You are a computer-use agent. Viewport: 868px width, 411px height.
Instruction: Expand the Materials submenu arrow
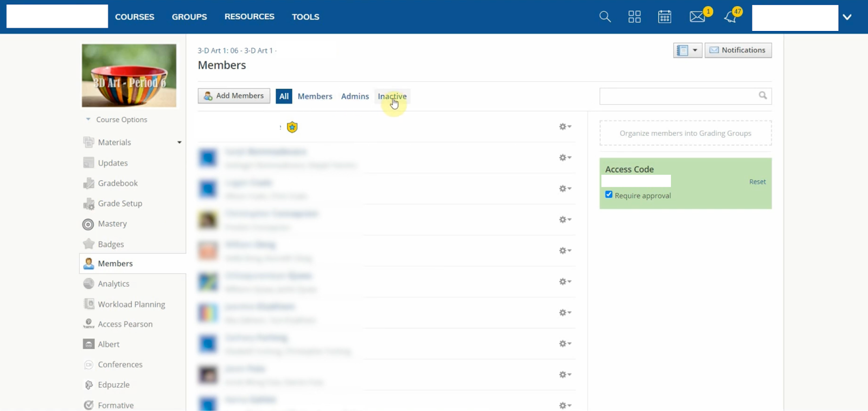[180, 143]
